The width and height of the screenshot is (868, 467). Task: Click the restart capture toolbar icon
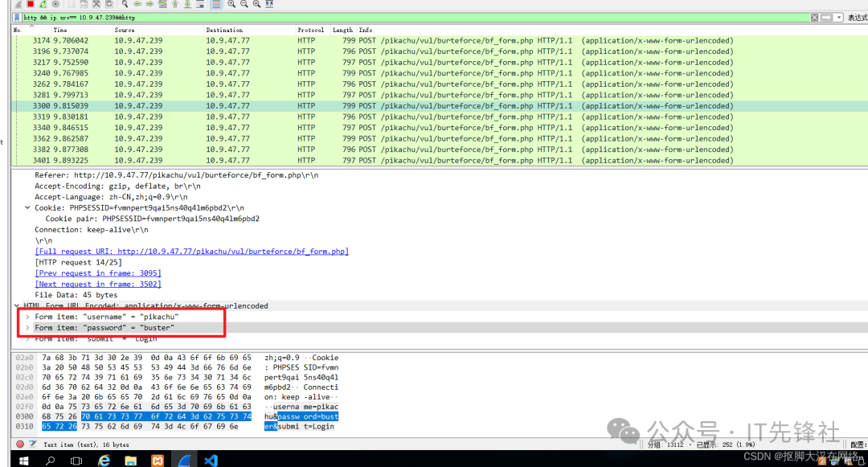[x=43, y=4]
